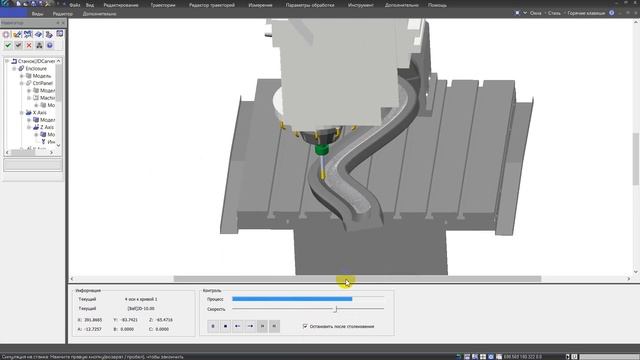640x360 pixels.
Task: Click the gray checkmark icon
Action: pos(18,45)
